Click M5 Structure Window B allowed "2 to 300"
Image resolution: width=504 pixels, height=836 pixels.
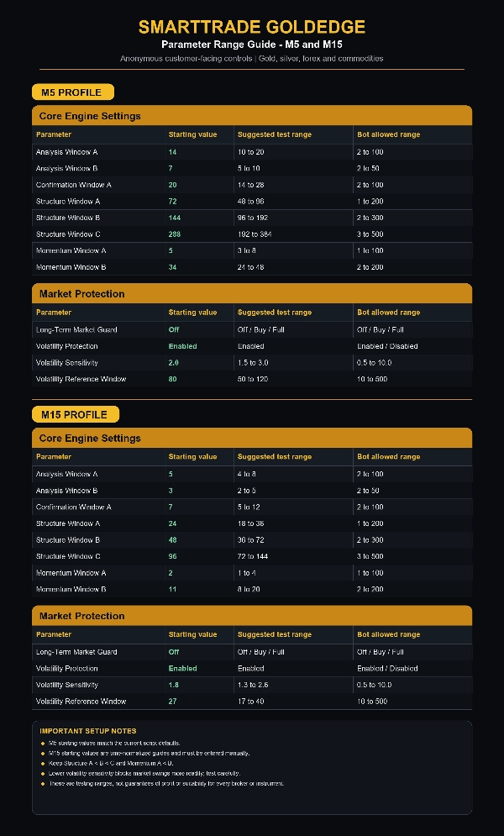[x=370, y=218]
